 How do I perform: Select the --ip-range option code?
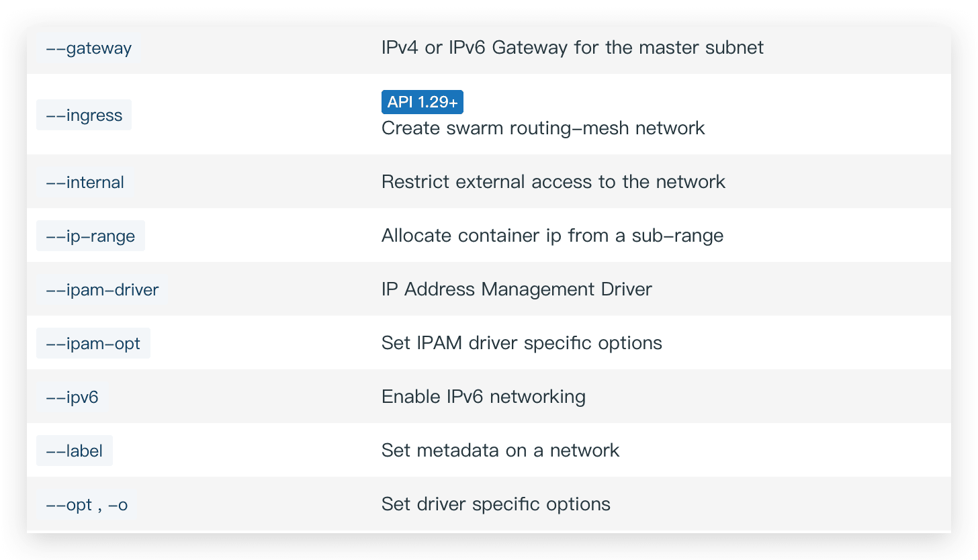pyautogui.click(x=91, y=236)
